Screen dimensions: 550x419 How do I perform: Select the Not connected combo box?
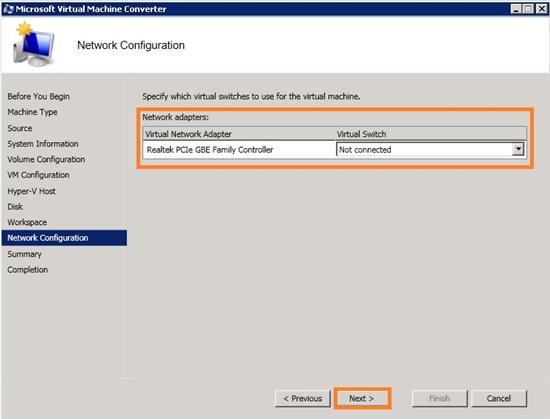[430, 149]
